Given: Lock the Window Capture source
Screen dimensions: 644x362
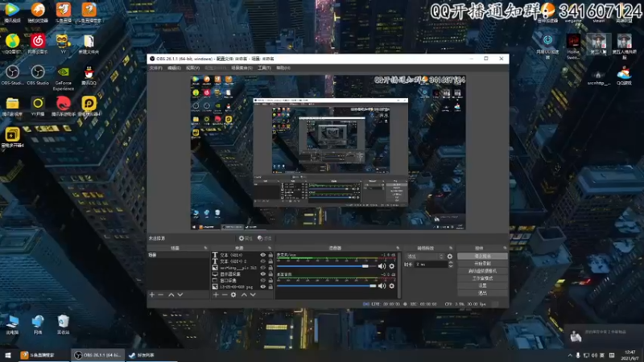Looking at the screenshot, I should 270,280.
